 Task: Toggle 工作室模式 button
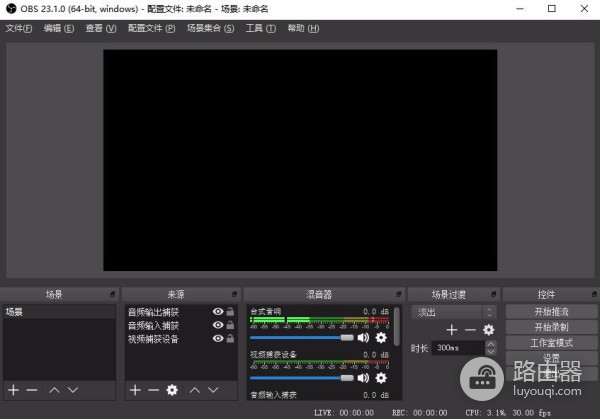551,343
